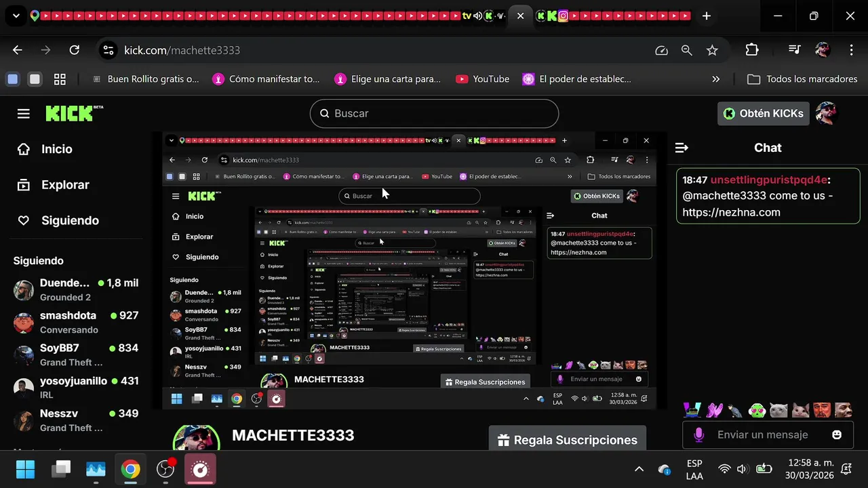
Task: Open Chrome apps grid bookmark icon
Action: [x=60, y=79]
